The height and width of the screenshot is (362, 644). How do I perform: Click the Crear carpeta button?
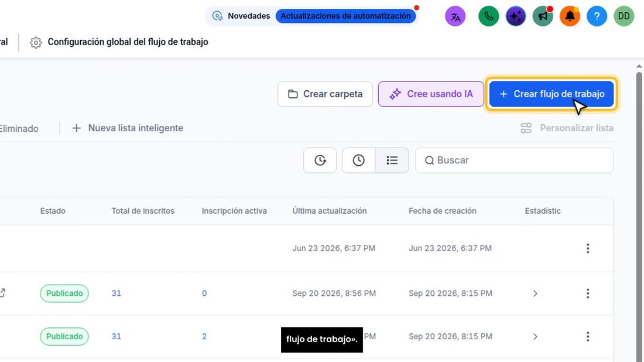click(x=325, y=94)
